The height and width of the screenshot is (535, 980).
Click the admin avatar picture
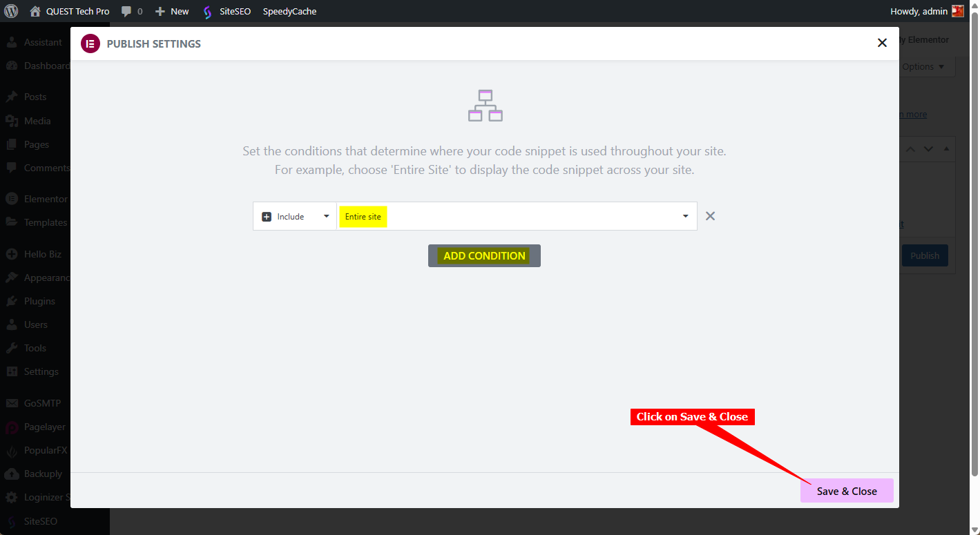(958, 11)
